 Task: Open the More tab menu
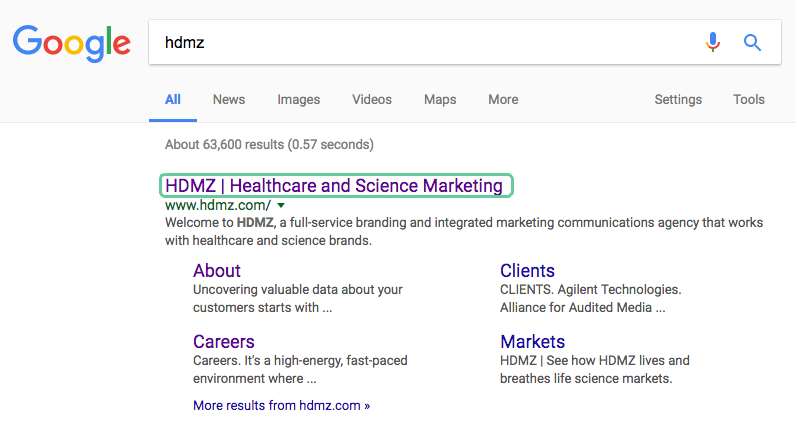503,100
